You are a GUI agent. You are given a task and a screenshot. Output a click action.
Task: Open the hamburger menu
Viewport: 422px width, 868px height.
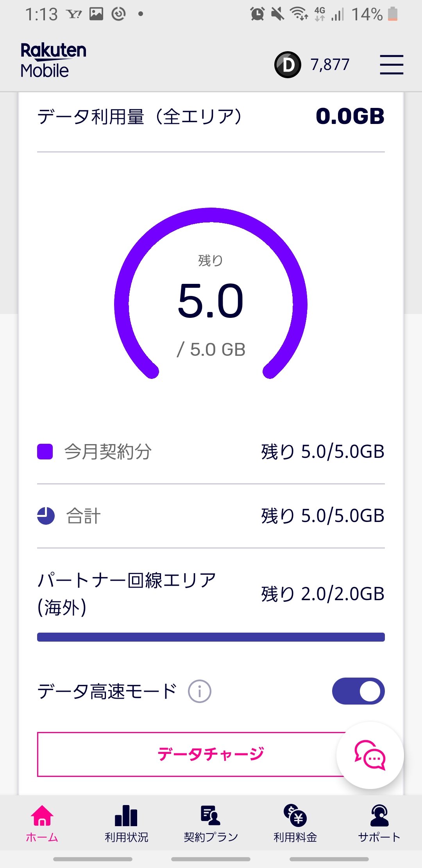pos(392,65)
